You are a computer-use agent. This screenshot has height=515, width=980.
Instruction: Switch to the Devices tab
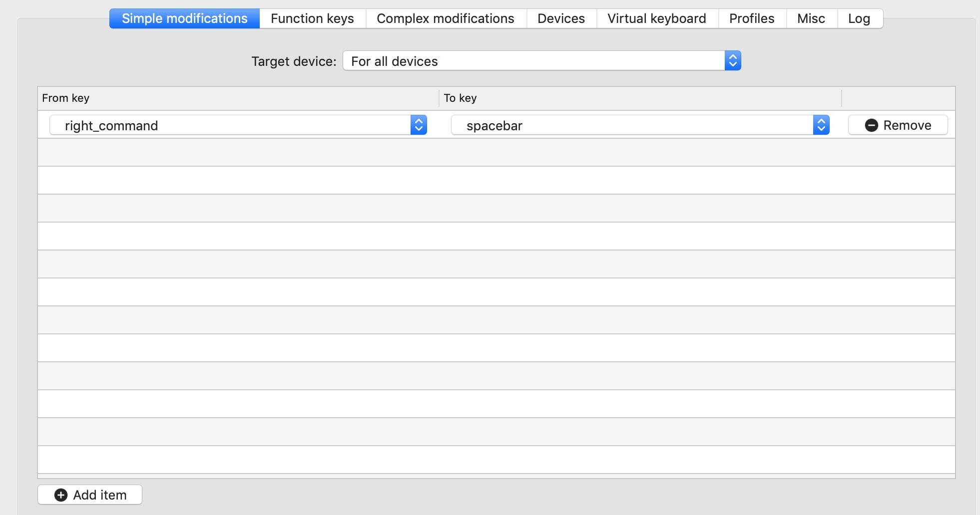tap(560, 18)
